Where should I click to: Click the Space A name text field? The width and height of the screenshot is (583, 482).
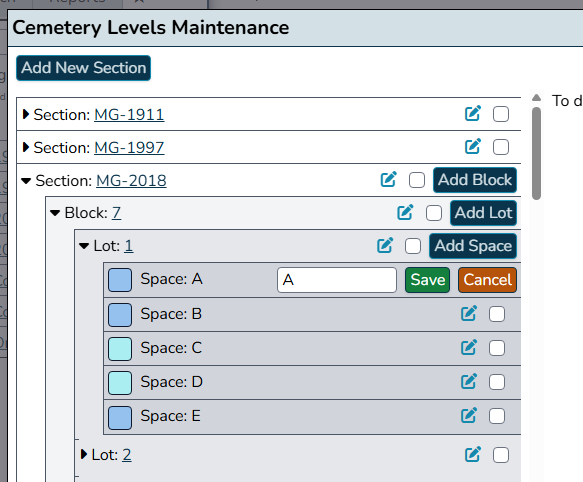pyautogui.click(x=337, y=280)
